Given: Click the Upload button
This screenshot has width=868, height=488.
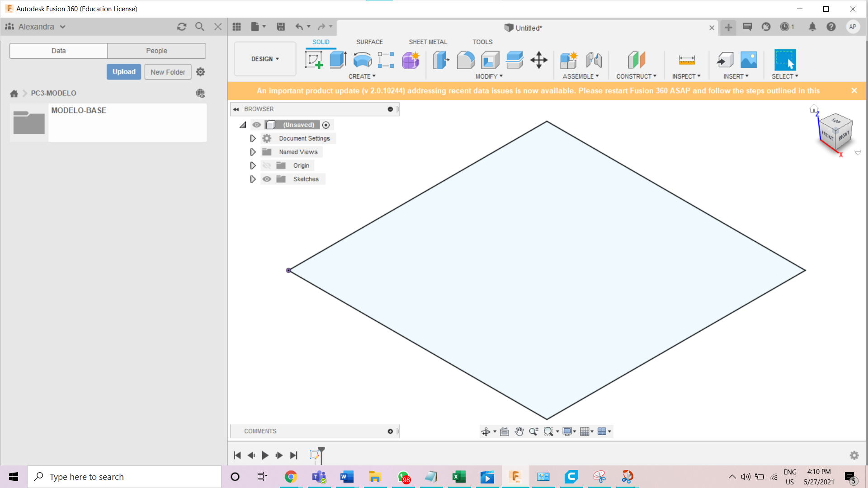Looking at the screenshot, I should [x=124, y=72].
